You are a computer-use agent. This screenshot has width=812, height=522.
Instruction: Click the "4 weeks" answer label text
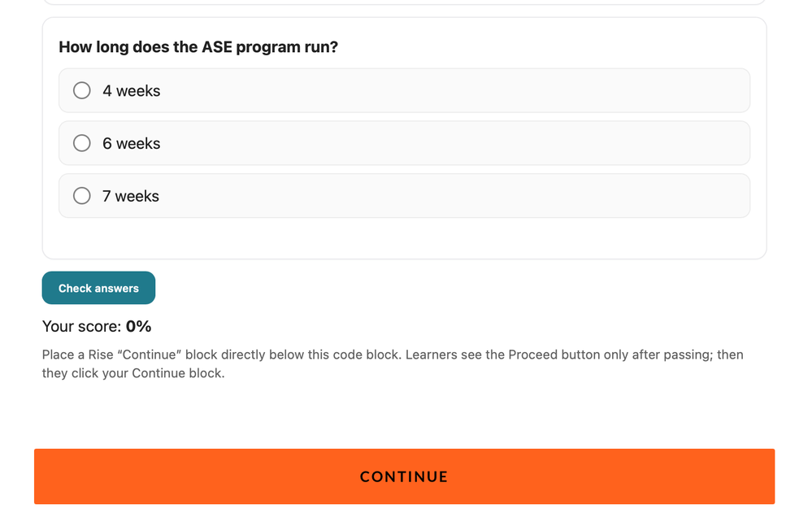[132, 91]
